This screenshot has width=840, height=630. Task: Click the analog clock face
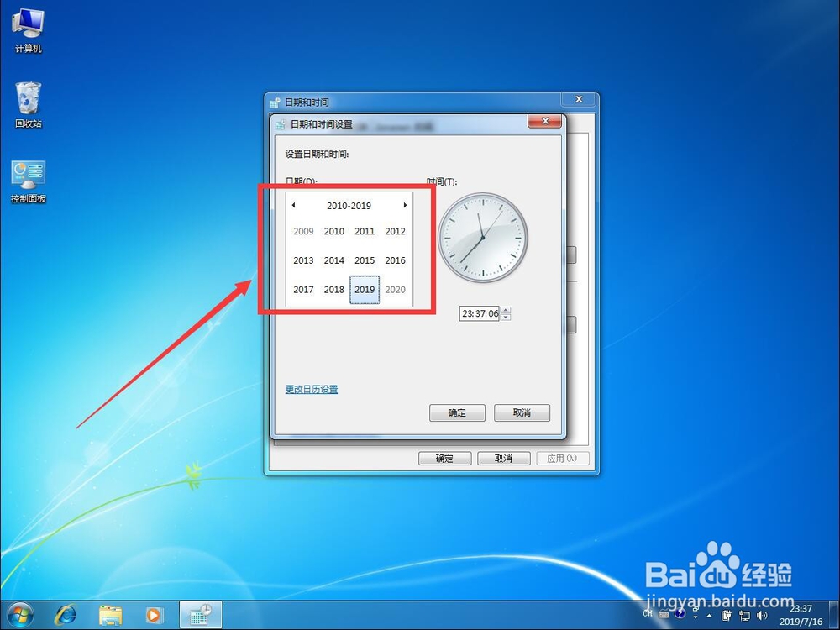pos(483,238)
